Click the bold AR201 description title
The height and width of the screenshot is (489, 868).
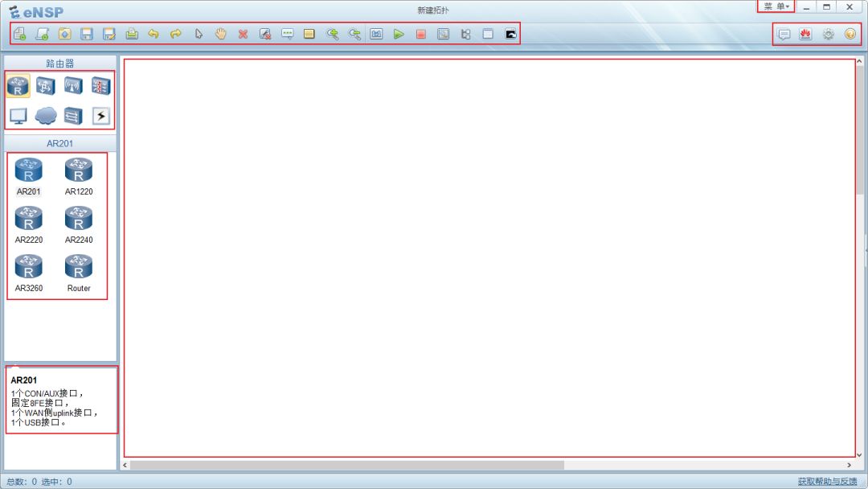click(x=24, y=380)
